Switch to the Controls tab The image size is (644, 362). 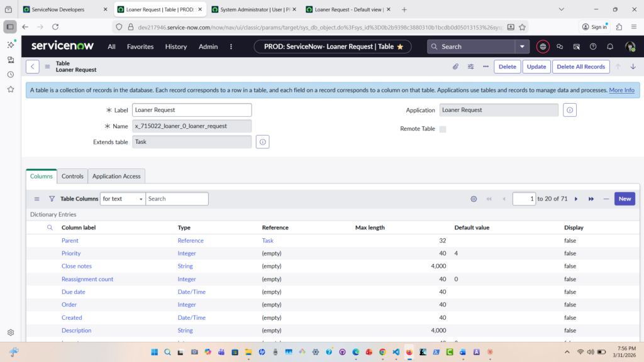point(72,176)
